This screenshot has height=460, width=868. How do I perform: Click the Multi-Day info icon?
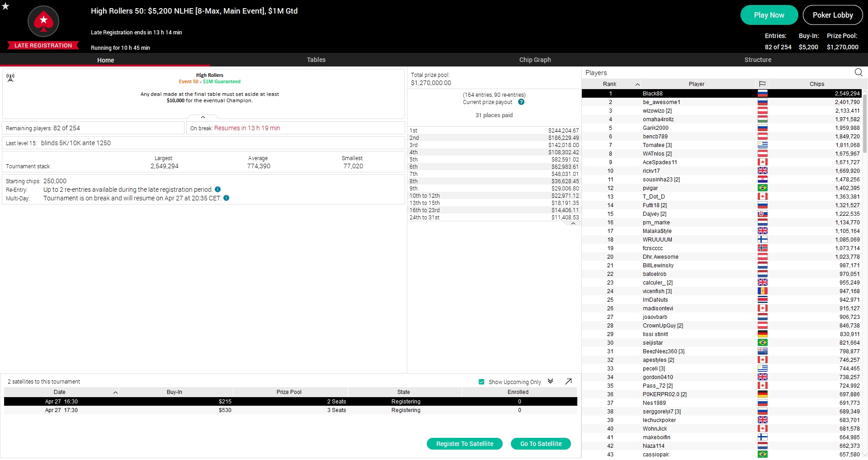226,198
